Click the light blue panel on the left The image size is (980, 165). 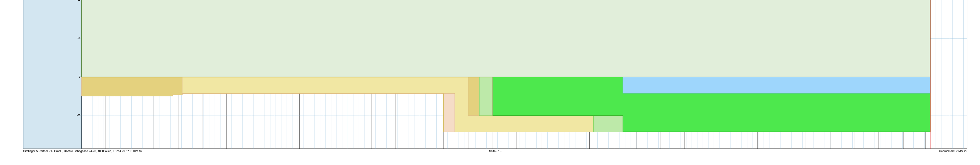coord(52,74)
